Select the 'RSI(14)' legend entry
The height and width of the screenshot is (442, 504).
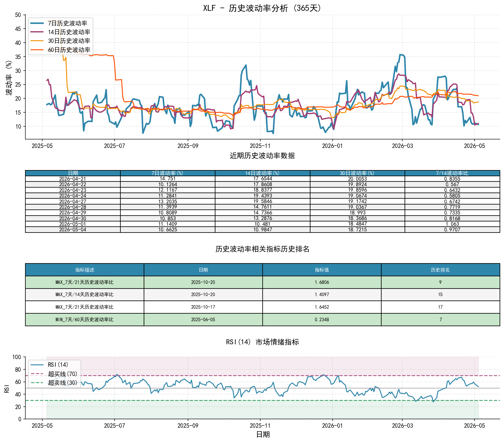50,365
